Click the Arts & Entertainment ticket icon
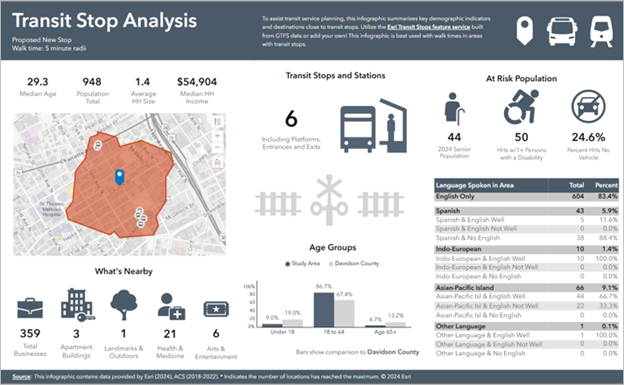Screen dimensions: 624x385 [x=216, y=309]
